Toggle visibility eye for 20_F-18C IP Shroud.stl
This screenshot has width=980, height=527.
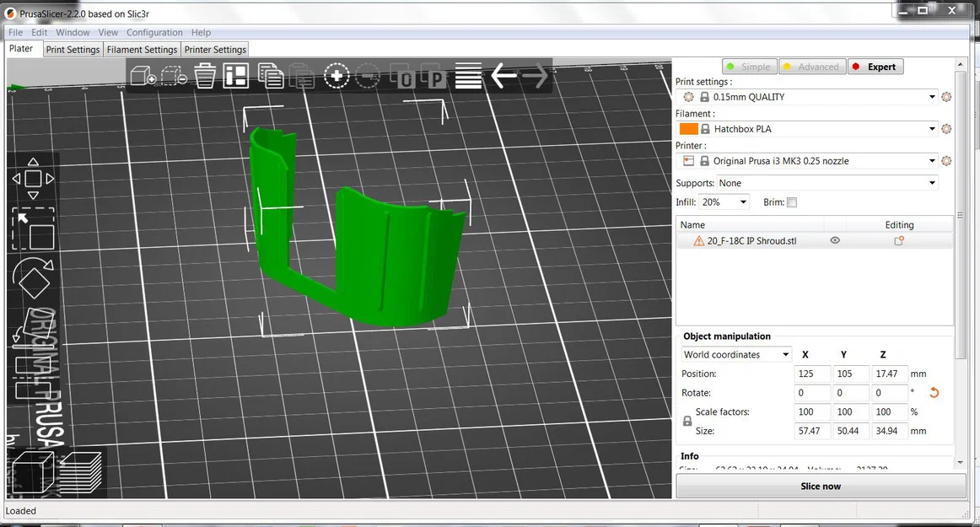pos(835,240)
